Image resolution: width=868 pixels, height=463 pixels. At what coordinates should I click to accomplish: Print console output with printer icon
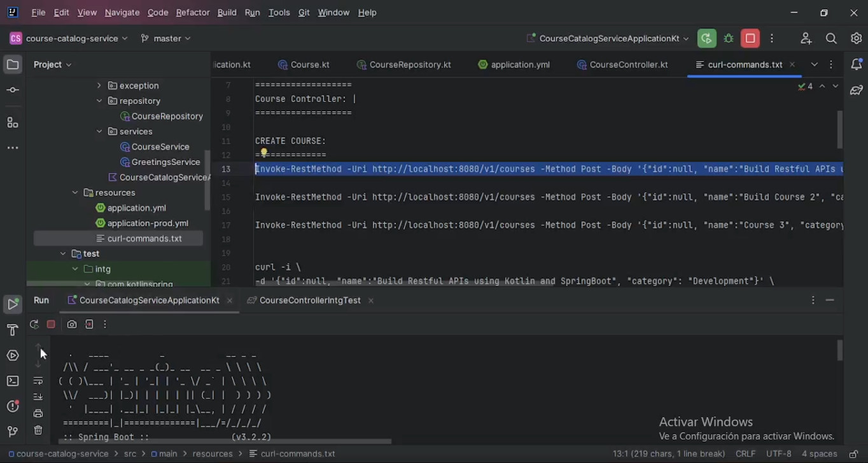(38, 413)
